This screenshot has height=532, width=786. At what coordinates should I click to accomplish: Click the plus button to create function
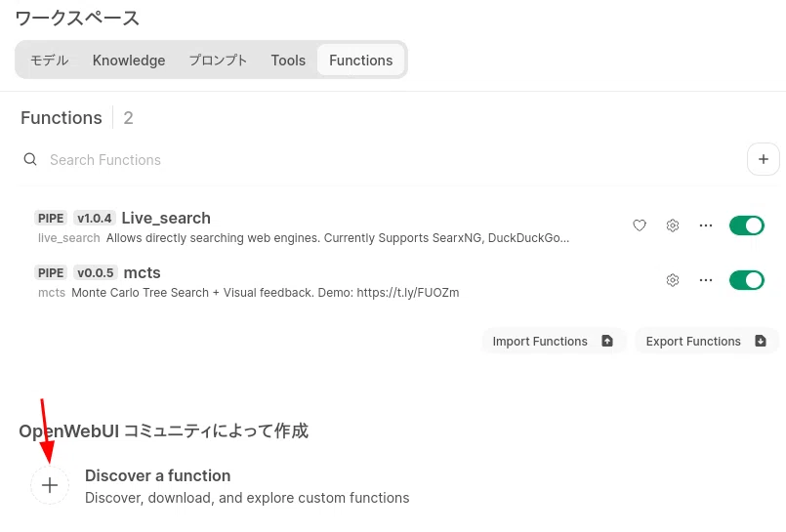click(x=763, y=159)
